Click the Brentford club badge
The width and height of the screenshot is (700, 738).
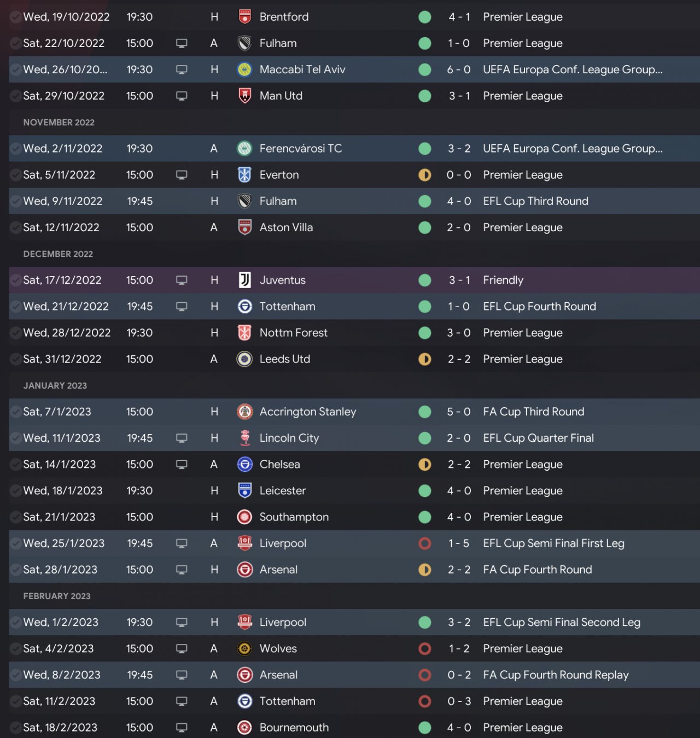click(244, 17)
